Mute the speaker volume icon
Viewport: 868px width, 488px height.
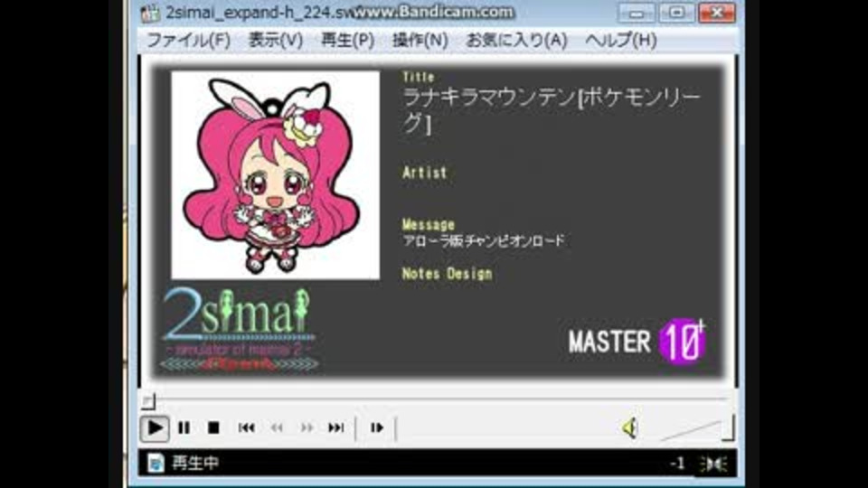[630, 427]
